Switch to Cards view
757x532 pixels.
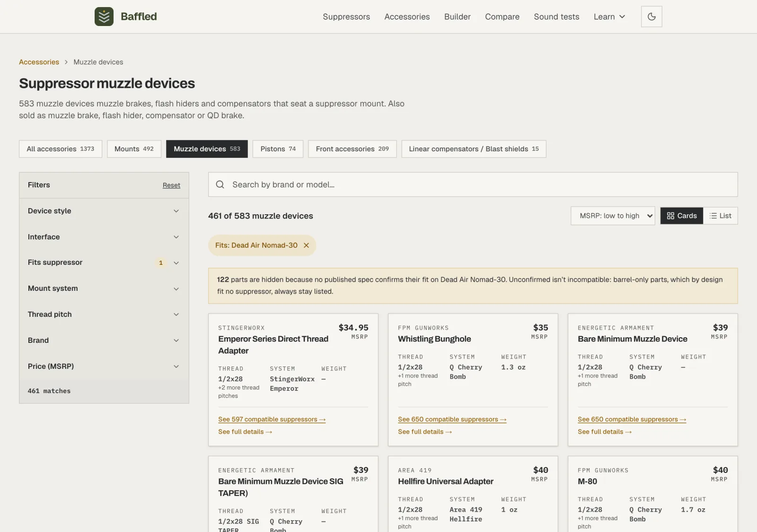click(x=682, y=216)
